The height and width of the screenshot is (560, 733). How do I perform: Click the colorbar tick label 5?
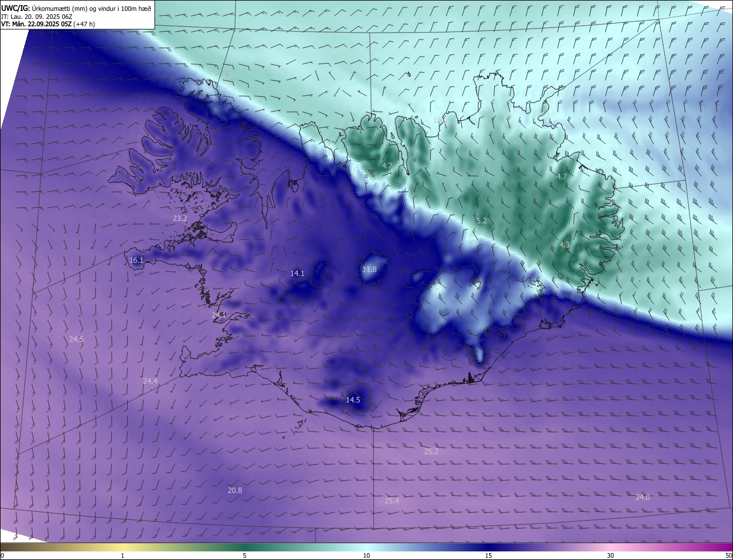tap(245, 555)
